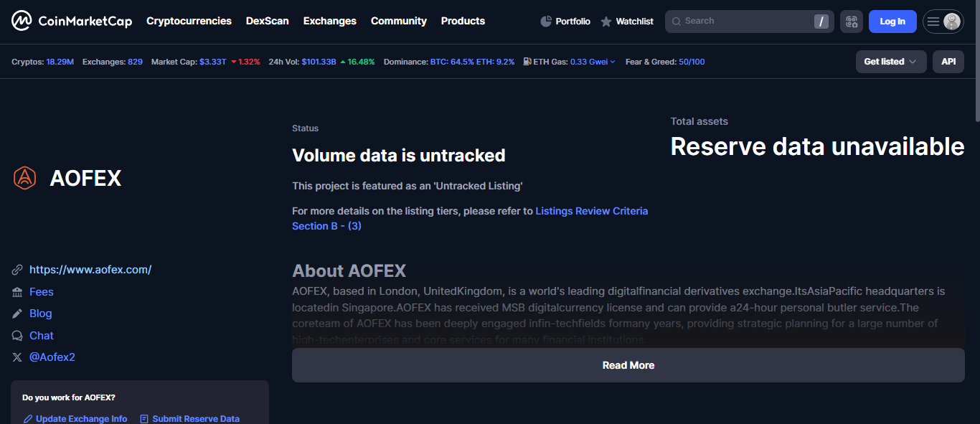Open the @Aofex2 link

(x=52, y=357)
